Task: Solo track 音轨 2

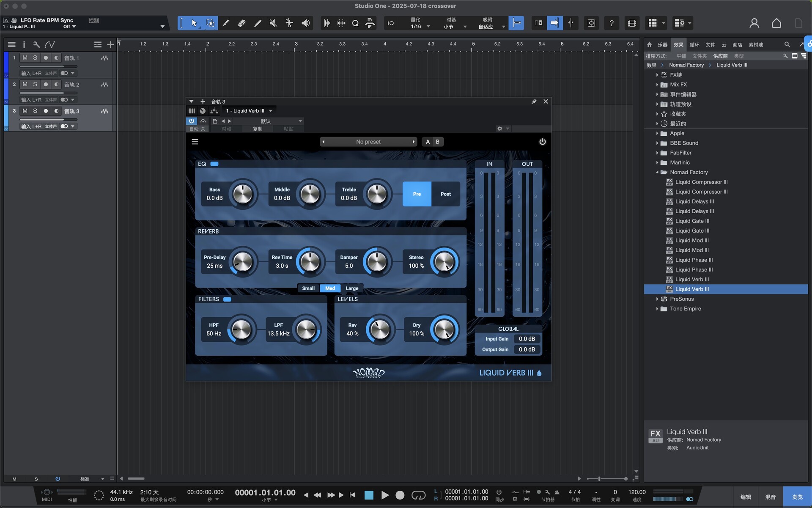Action: pyautogui.click(x=35, y=84)
